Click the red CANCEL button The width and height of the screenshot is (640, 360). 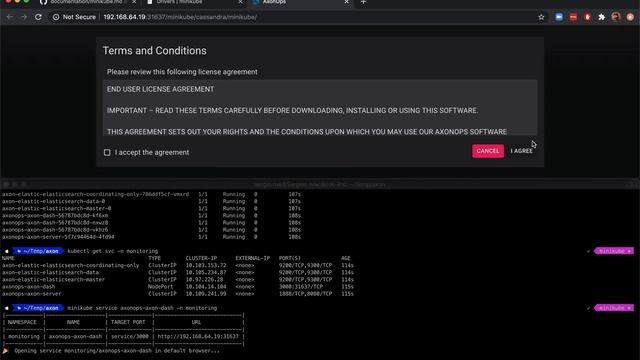(488, 151)
